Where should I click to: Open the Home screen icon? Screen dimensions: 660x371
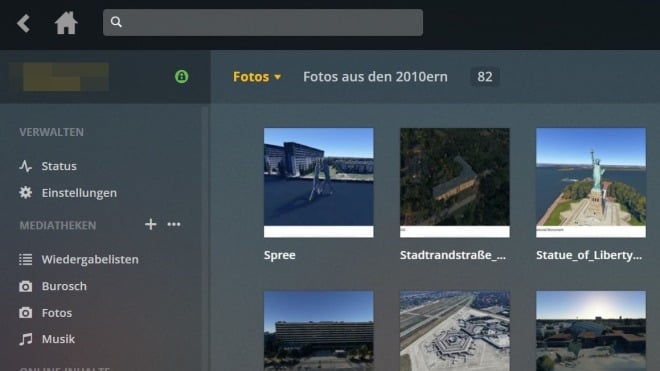tap(66, 23)
